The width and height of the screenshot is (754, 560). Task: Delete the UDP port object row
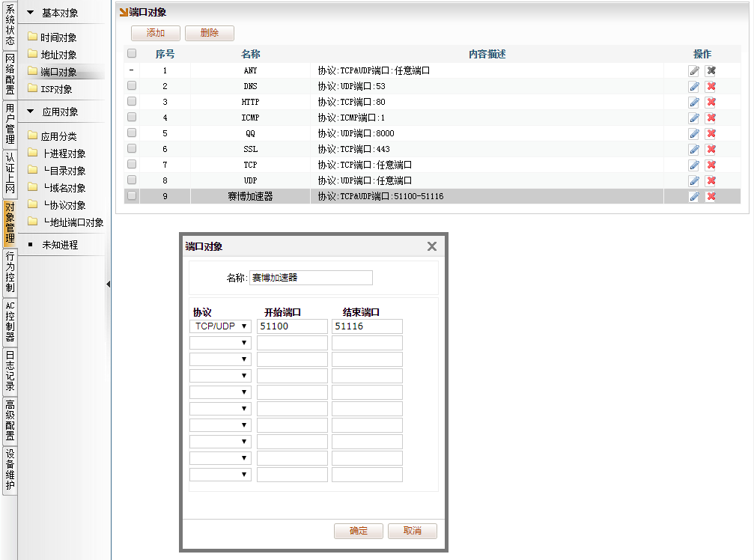coord(711,180)
